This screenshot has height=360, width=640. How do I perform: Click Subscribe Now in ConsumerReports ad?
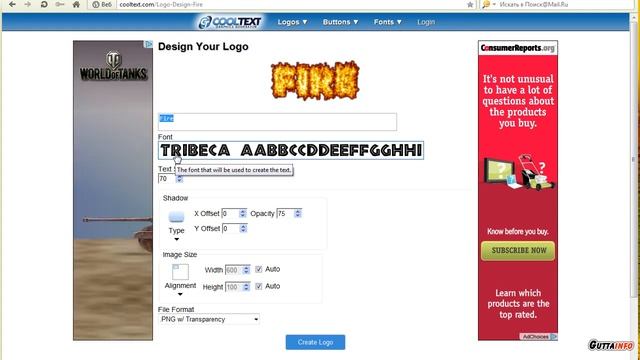(518, 251)
